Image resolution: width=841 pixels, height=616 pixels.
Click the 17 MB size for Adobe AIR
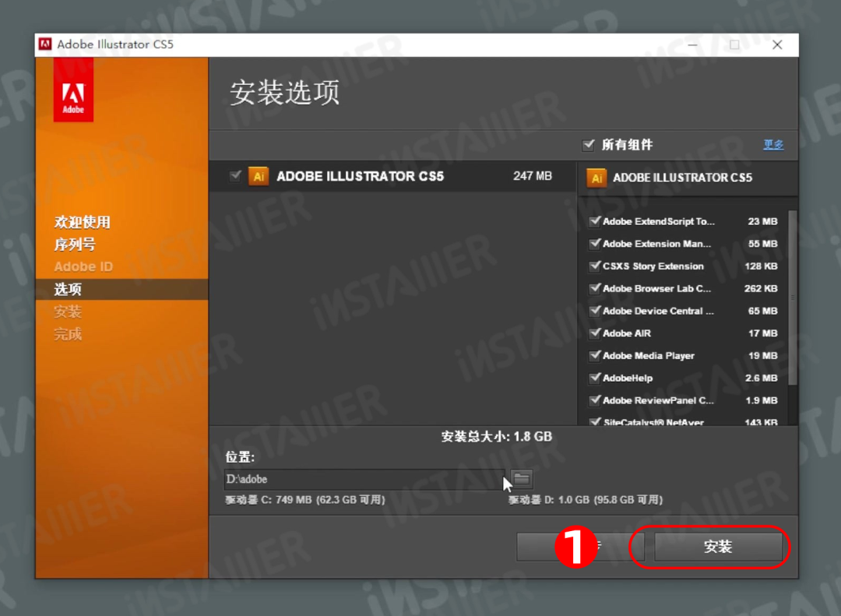click(762, 334)
